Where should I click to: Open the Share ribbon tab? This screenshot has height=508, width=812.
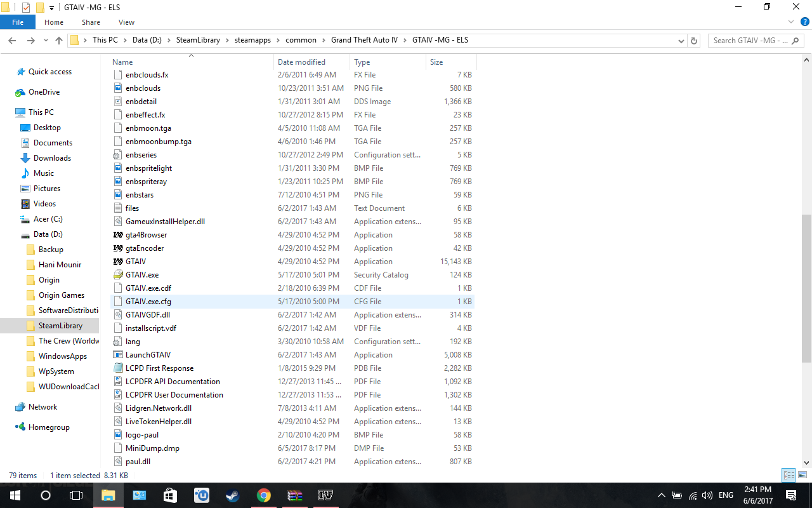pyautogui.click(x=91, y=22)
